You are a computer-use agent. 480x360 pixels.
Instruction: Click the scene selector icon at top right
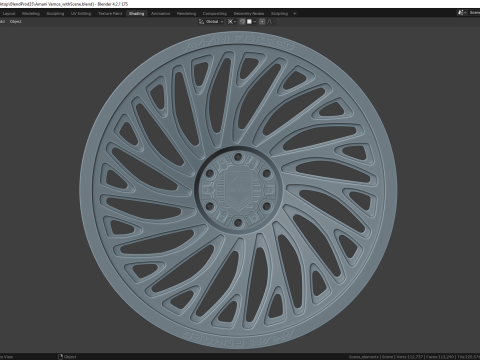461,13
